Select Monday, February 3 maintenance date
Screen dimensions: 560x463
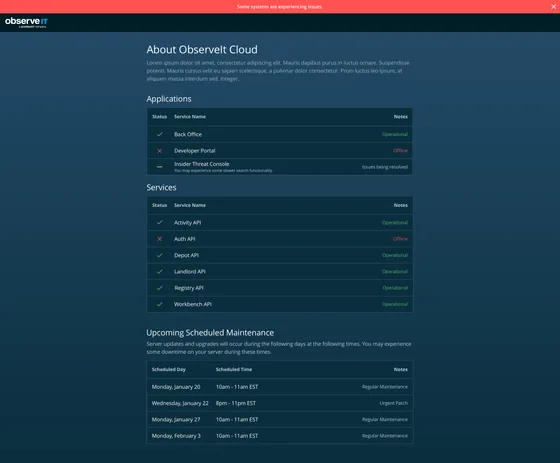(176, 436)
